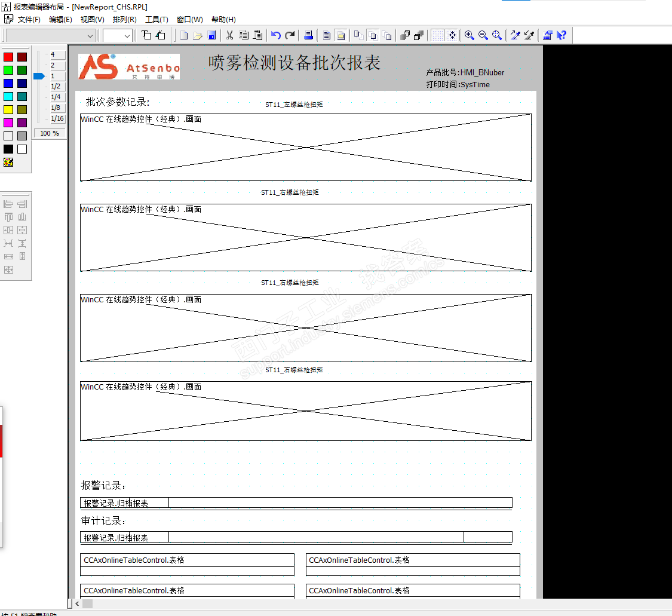Expand the font size combo box

pyautogui.click(x=127, y=36)
